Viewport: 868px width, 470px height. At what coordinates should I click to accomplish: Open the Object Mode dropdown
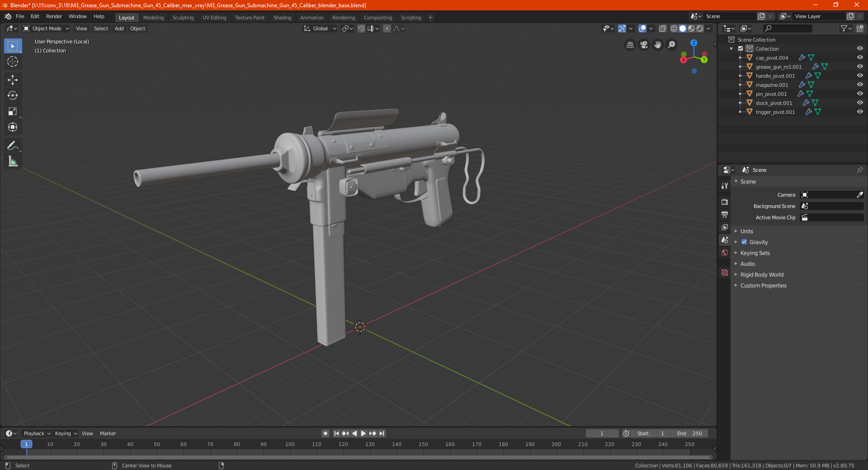(46, 28)
